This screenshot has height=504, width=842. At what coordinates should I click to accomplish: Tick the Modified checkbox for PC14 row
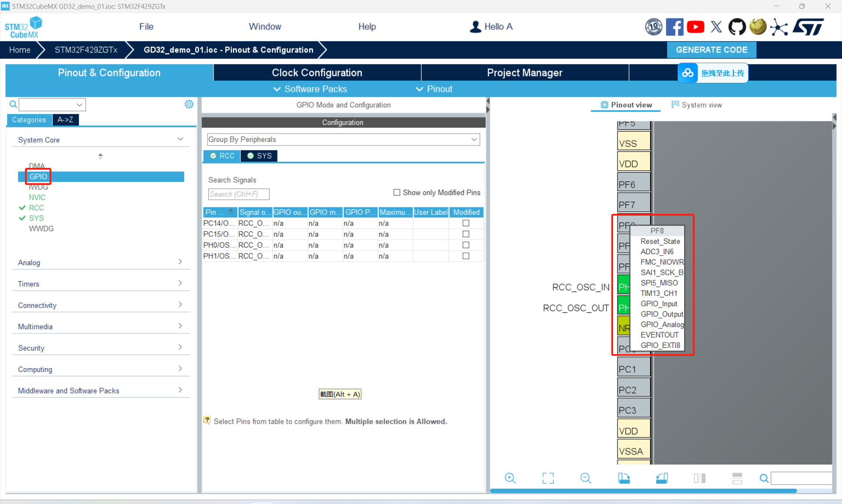(466, 223)
